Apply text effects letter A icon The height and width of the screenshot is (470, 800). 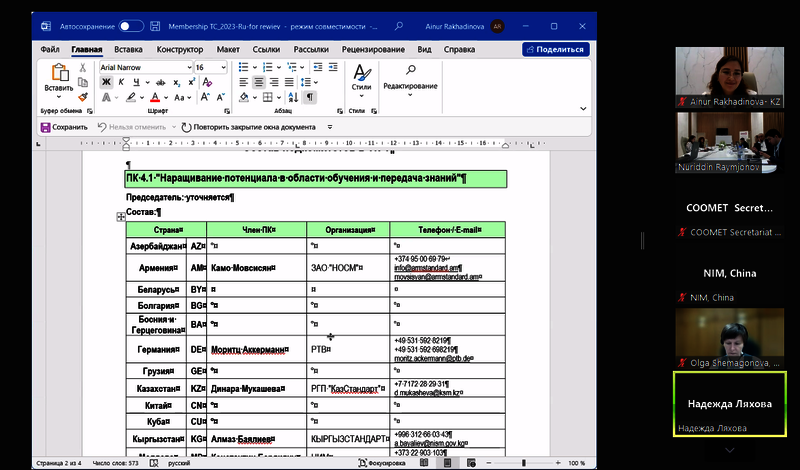(106, 97)
